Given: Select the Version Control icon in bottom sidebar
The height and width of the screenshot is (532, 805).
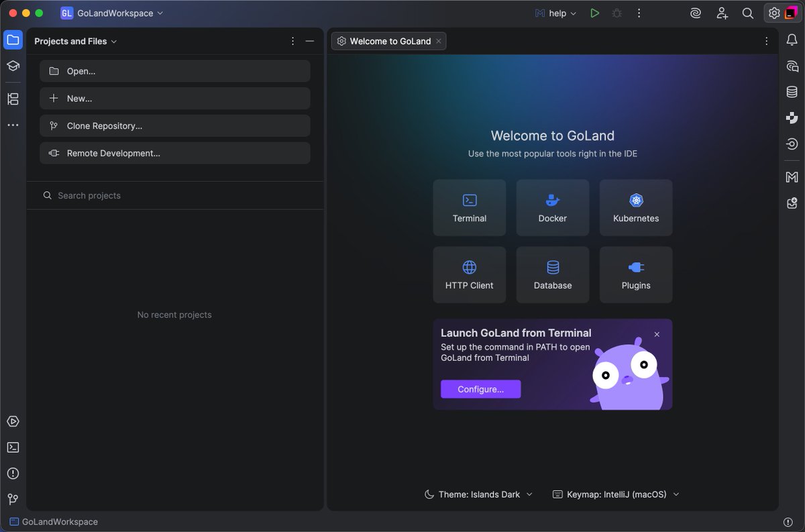Looking at the screenshot, I should click(13, 498).
